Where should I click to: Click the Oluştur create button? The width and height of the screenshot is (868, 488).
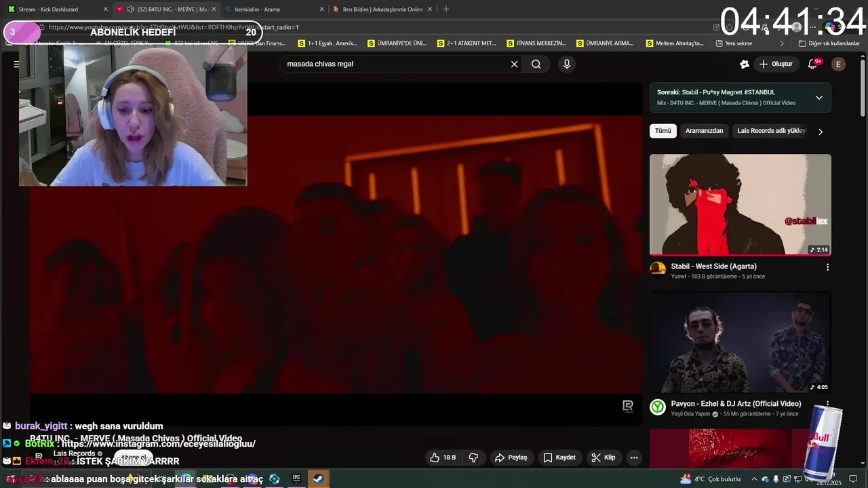776,64
